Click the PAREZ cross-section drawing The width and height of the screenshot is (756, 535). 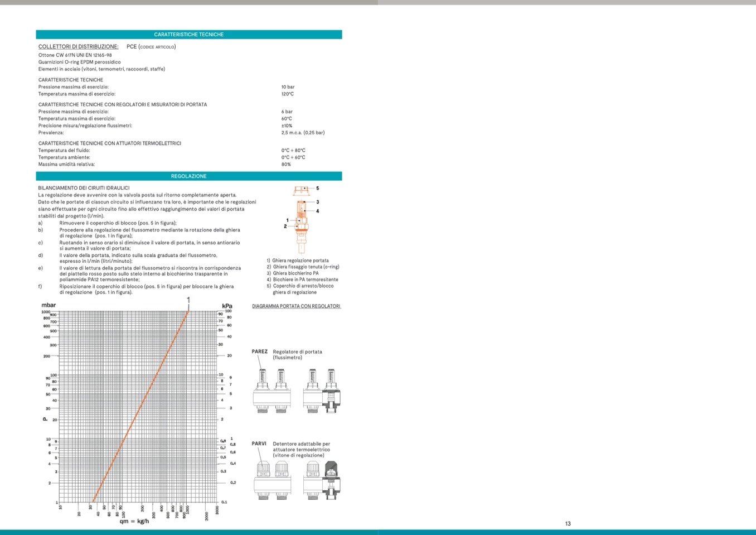(322, 391)
